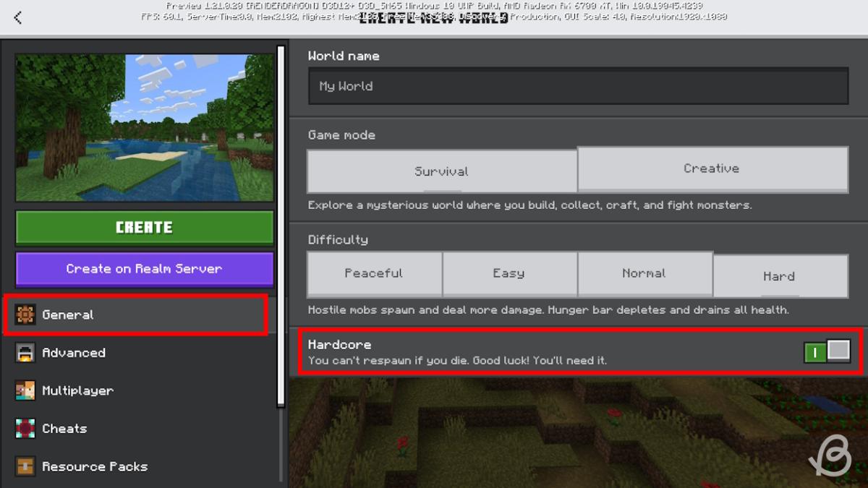The width and height of the screenshot is (868, 488).
Task: Click the Resource Packs chest icon
Action: (x=26, y=466)
